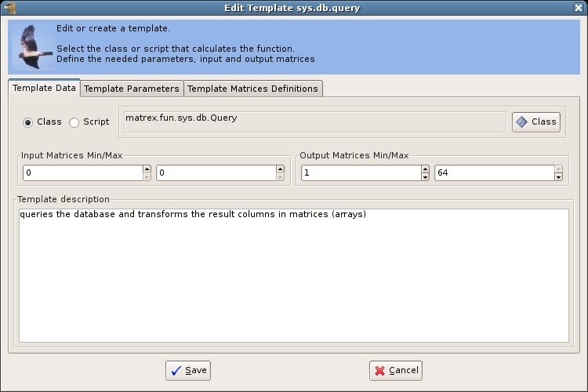Click the 'Template description' label
Viewport: 588px width, 392px height.
pyautogui.click(x=64, y=199)
